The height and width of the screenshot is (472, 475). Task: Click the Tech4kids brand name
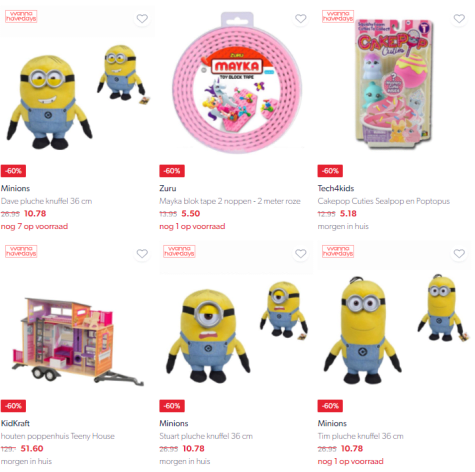click(x=336, y=188)
